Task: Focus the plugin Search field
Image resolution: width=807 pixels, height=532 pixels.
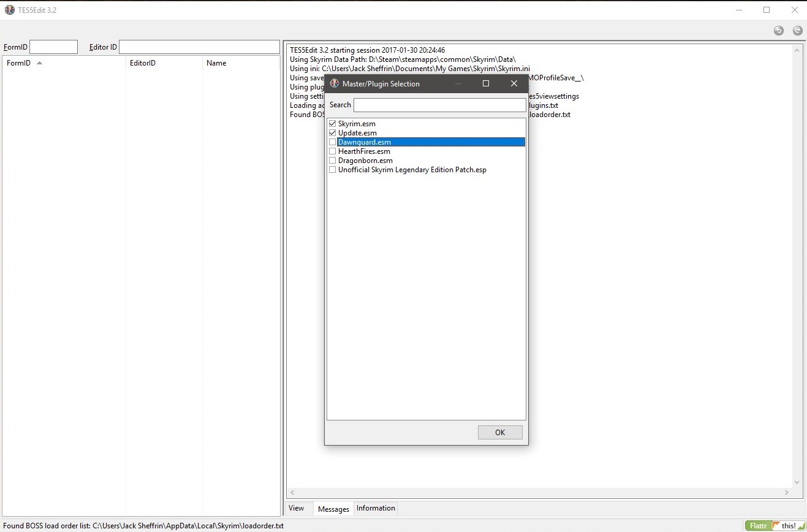Action: [x=440, y=105]
